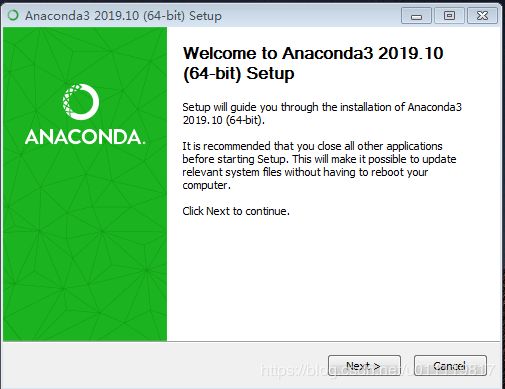Click the faint blog URL watermark text
This screenshot has height=389, width=505.
click(378, 370)
